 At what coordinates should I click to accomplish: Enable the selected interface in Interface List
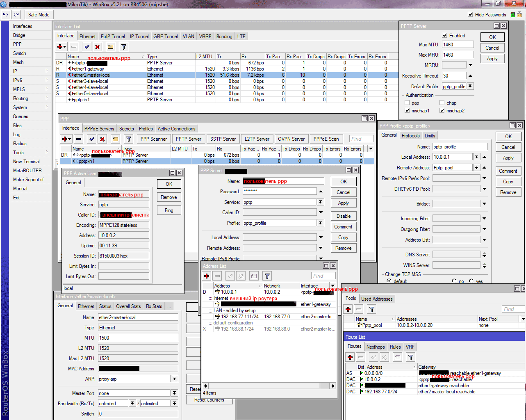point(87,47)
